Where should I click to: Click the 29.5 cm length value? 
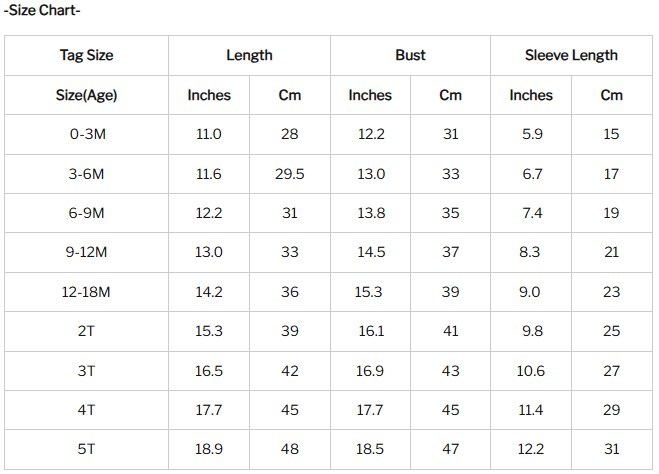(290, 174)
